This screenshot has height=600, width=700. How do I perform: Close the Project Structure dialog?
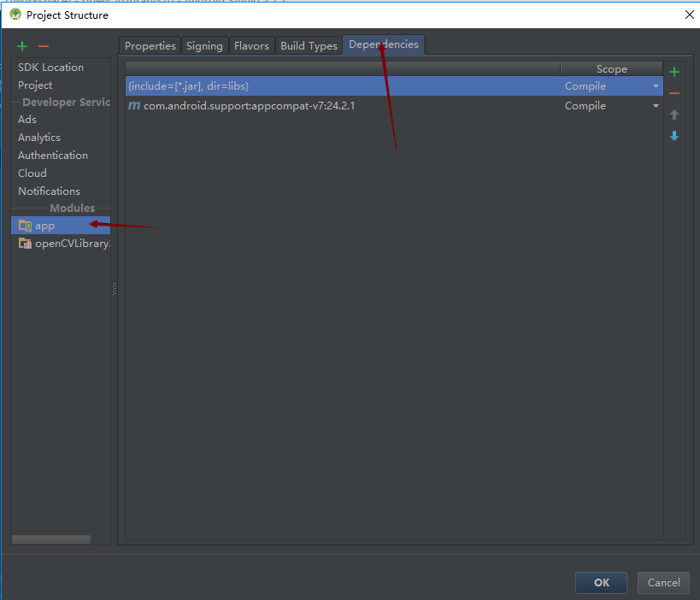(x=690, y=15)
